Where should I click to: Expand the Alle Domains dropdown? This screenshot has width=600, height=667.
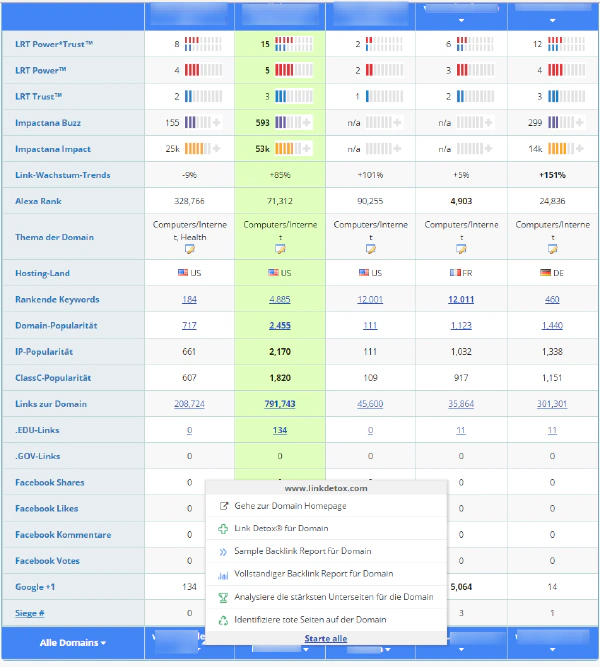73,643
